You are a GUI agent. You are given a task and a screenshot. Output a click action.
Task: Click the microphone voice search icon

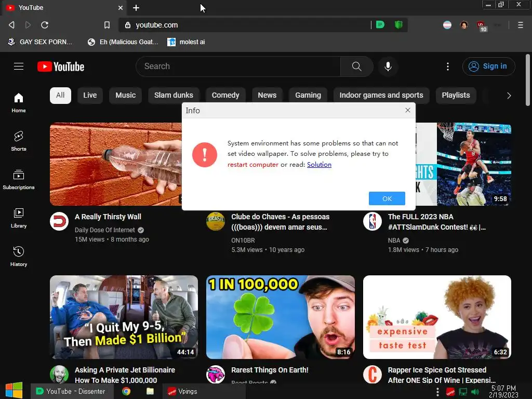pos(388,66)
